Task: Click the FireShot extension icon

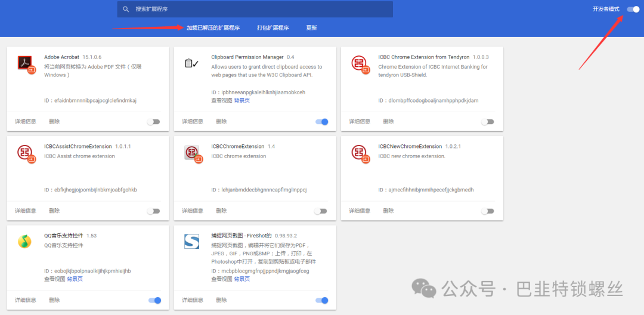Action: point(192,241)
